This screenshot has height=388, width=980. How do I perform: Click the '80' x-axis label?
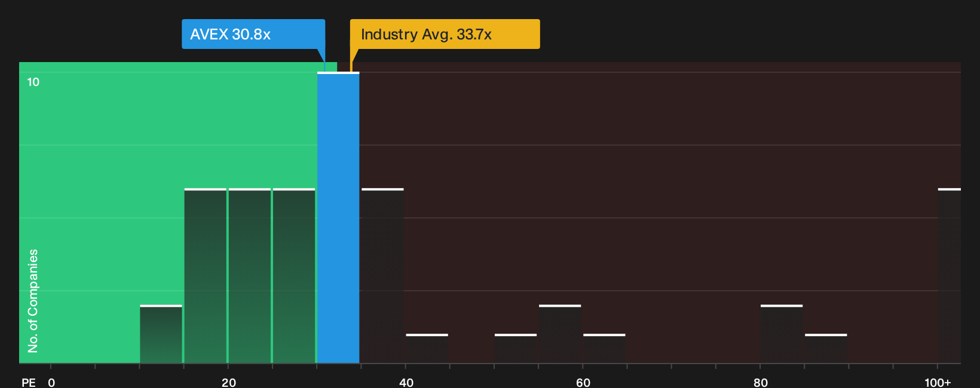tap(760, 383)
